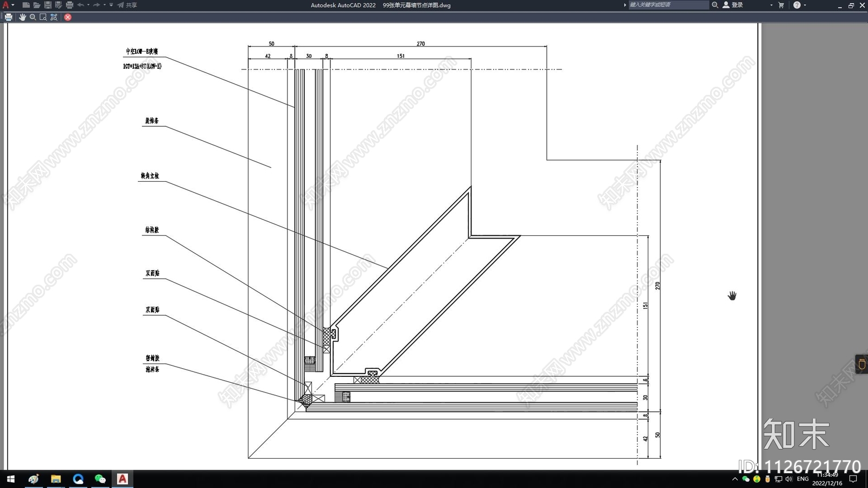Open the Help dropdown arrow
The height and width of the screenshot is (488, 868).
pyautogui.click(x=805, y=5)
